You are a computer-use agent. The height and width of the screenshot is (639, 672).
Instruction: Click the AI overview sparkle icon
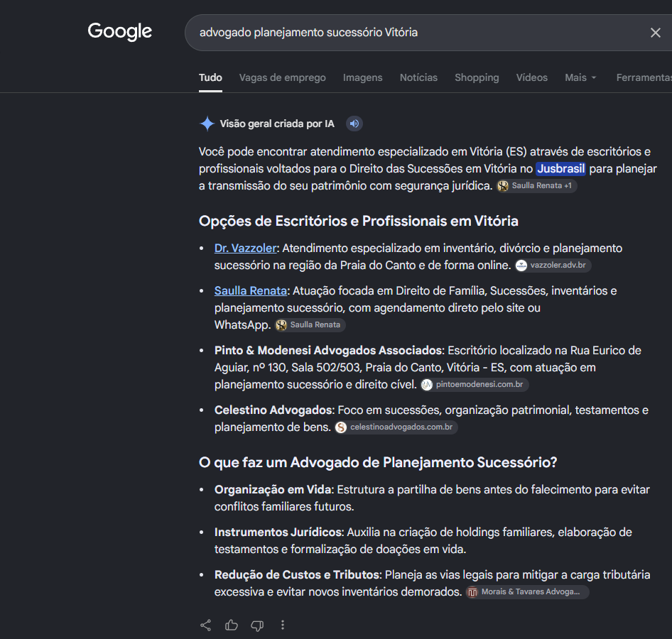point(207,124)
